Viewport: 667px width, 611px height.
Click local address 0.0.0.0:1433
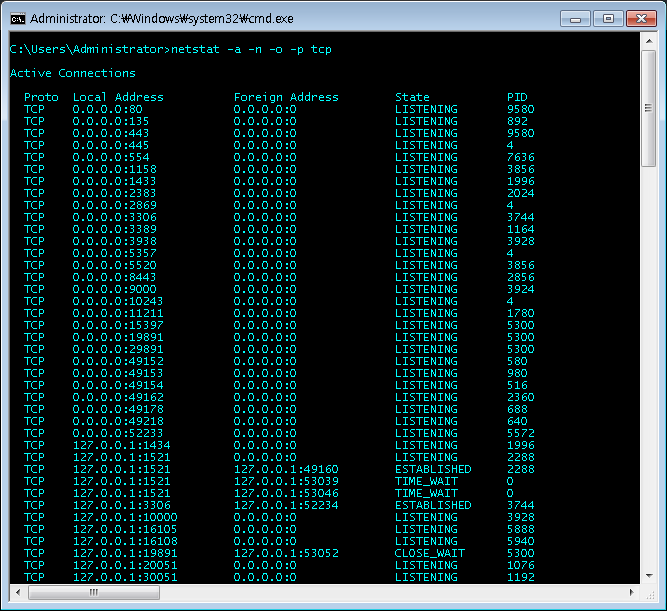point(114,181)
